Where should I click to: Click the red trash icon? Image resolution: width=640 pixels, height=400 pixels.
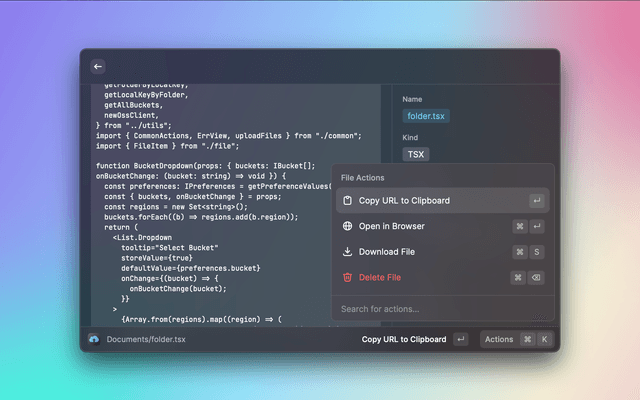[x=347, y=277]
